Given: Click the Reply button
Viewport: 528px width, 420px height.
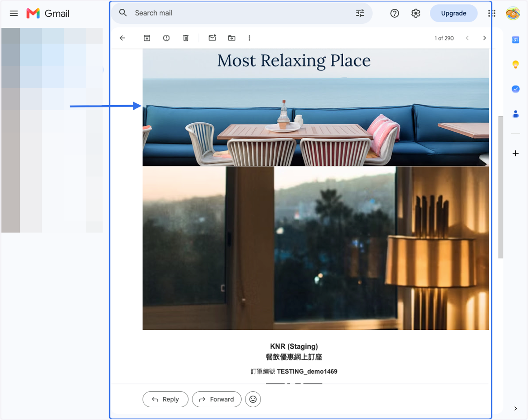Looking at the screenshot, I should (165, 399).
